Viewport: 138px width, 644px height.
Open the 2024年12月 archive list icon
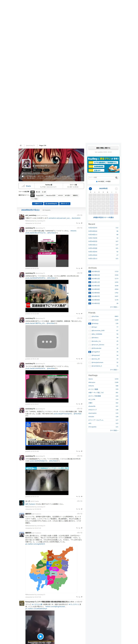pos(90,279)
